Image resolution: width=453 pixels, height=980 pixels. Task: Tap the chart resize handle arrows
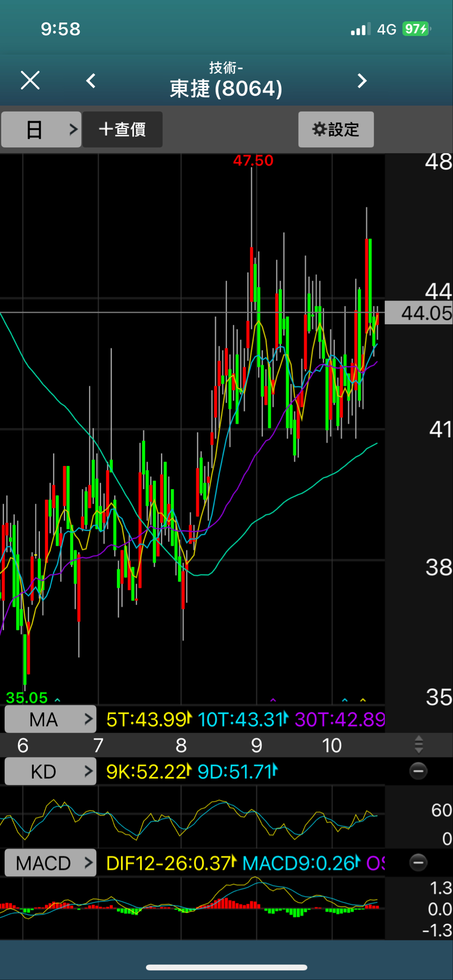(x=418, y=745)
